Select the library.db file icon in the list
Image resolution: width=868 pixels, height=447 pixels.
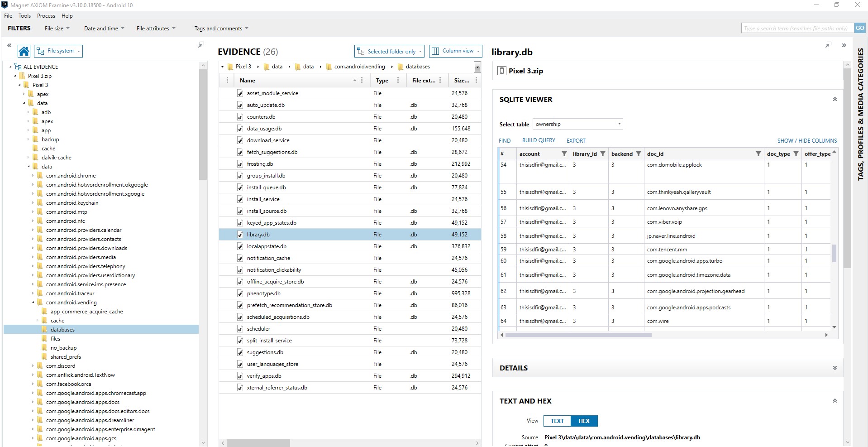240,235
